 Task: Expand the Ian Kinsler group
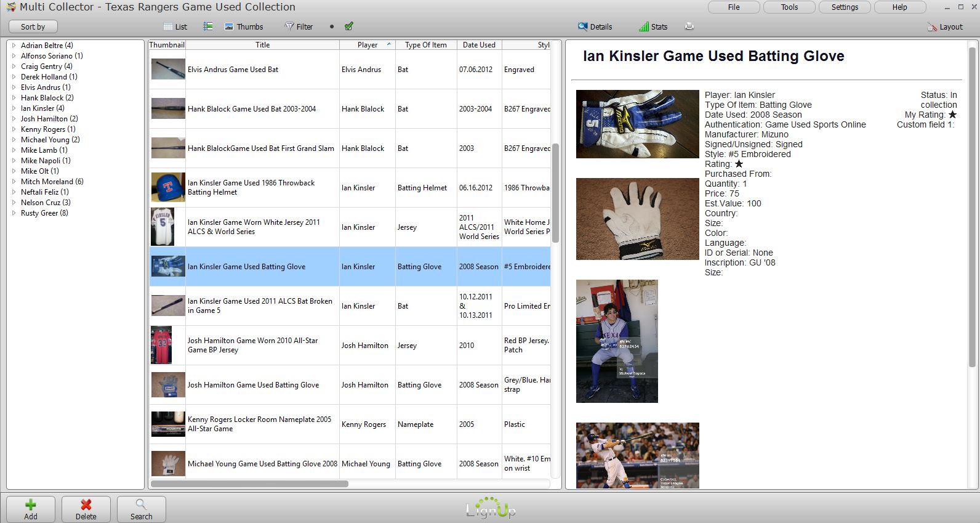[14, 108]
